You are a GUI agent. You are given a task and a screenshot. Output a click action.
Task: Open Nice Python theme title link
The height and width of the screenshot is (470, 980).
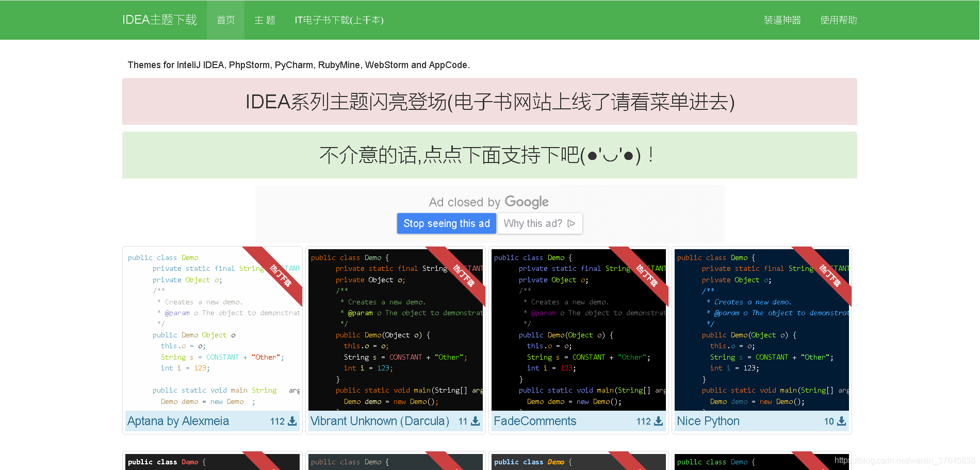point(708,421)
